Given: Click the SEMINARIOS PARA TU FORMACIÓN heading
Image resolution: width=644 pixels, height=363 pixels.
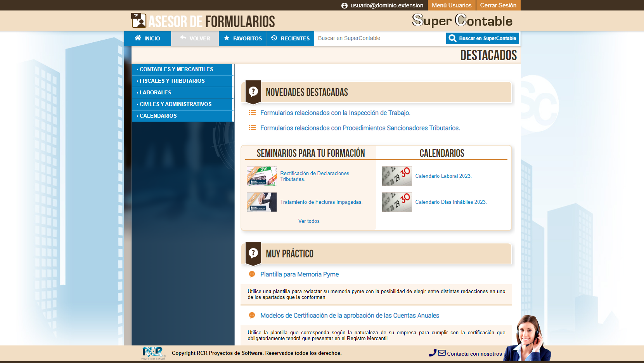Looking at the screenshot, I should tap(311, 153).
